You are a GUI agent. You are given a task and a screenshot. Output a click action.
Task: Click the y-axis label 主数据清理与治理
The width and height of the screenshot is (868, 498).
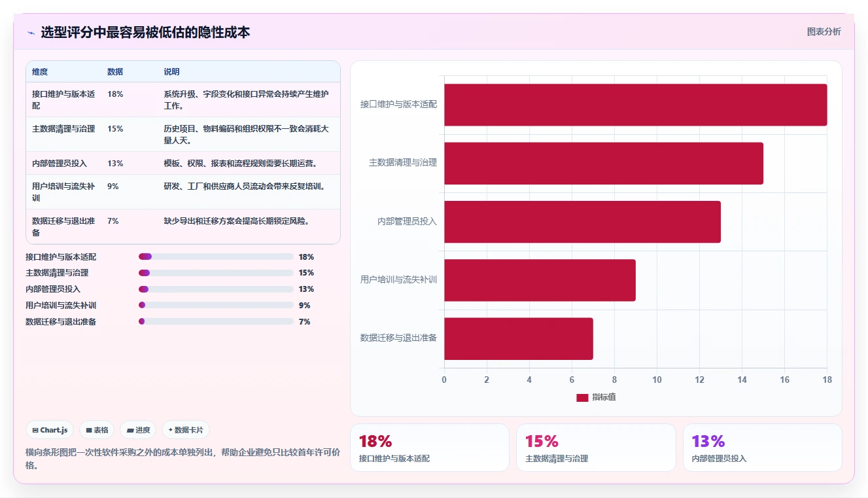(403, 163)
